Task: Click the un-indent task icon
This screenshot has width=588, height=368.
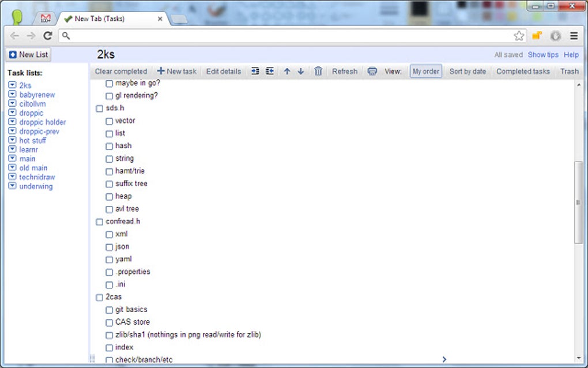Action: (x=270, y=72)
